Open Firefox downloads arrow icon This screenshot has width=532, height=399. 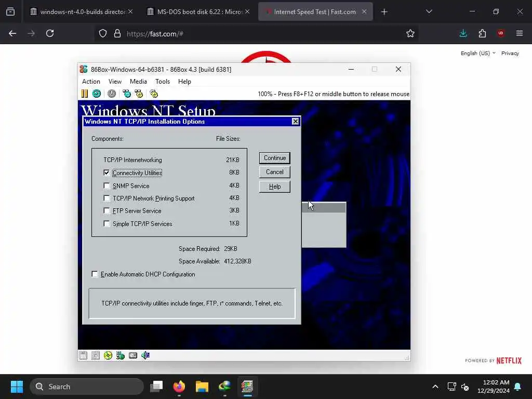point(463,33)
